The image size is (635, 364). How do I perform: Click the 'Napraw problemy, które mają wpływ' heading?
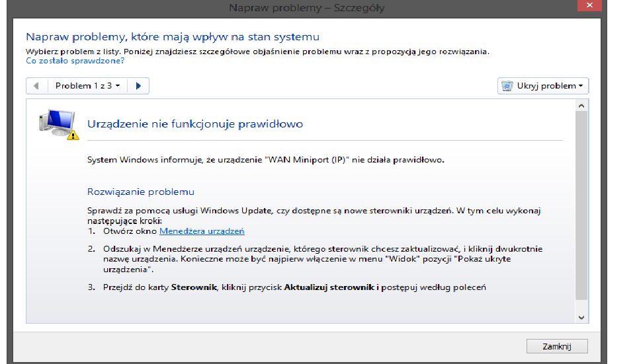point(173,37)
